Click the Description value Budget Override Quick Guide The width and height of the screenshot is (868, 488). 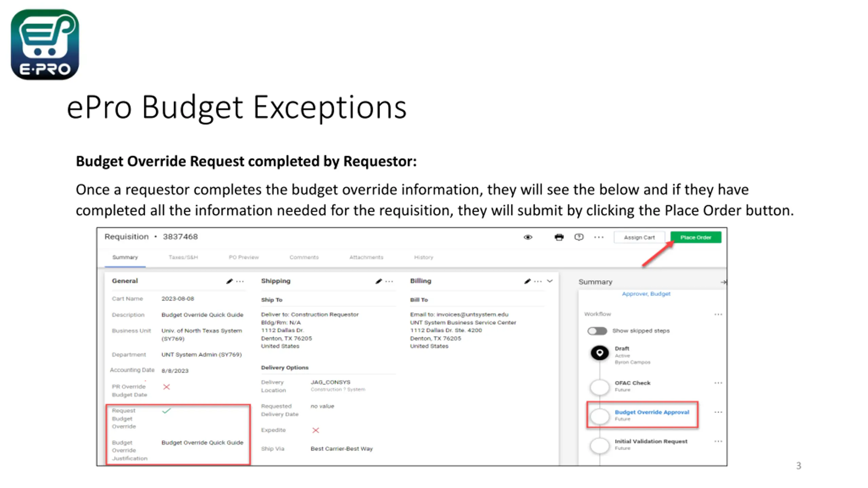[x=202, y=315]
